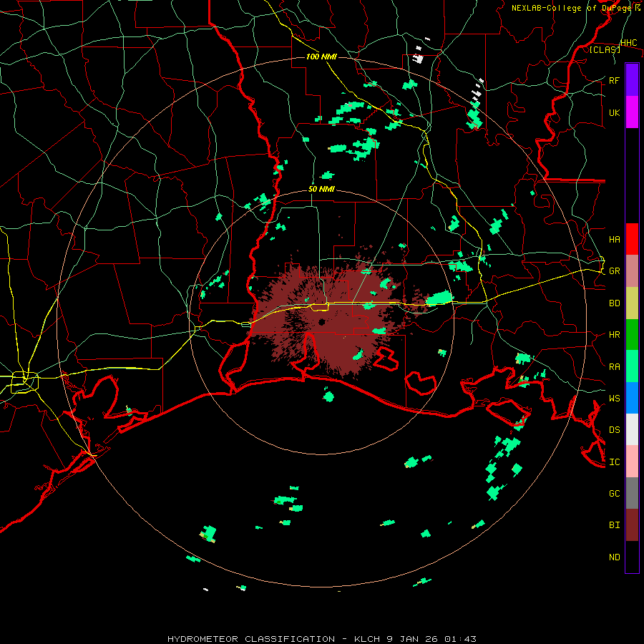Screen dimensions: 644x644
Task: Click the 100 NMI range ring label
Action: coord(321,57)
